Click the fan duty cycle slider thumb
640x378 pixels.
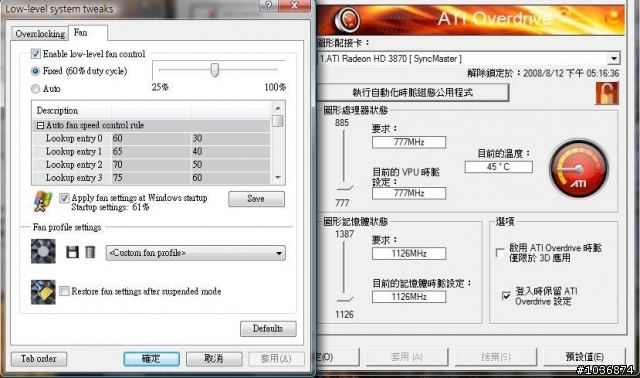[215, 70]
